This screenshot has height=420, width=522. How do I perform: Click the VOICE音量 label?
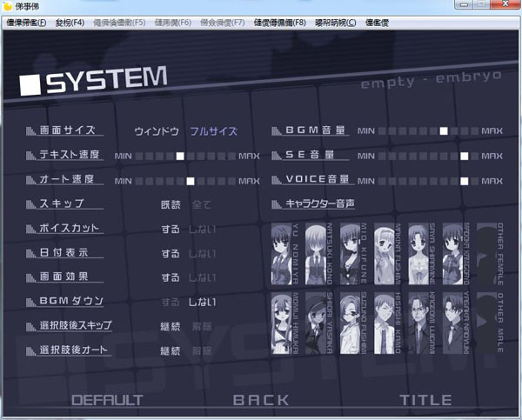coord(317,179)
